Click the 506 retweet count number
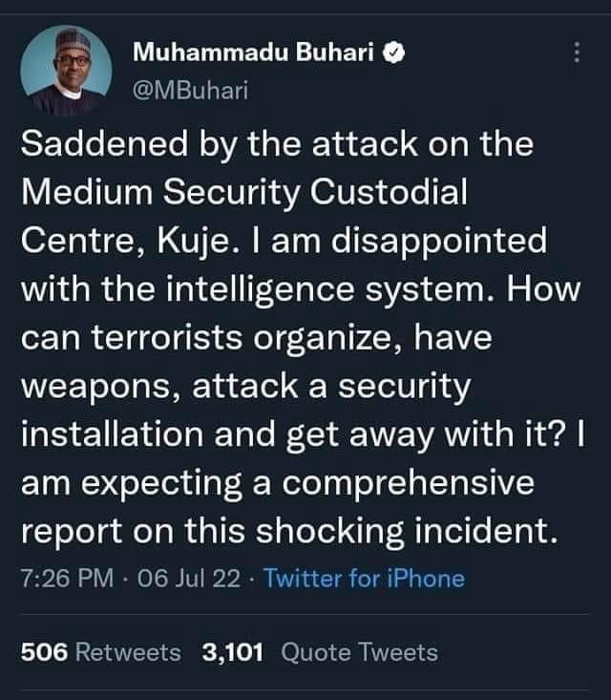Image resolution: width=611 pixels, height=700 pixels. coord(44,652)
